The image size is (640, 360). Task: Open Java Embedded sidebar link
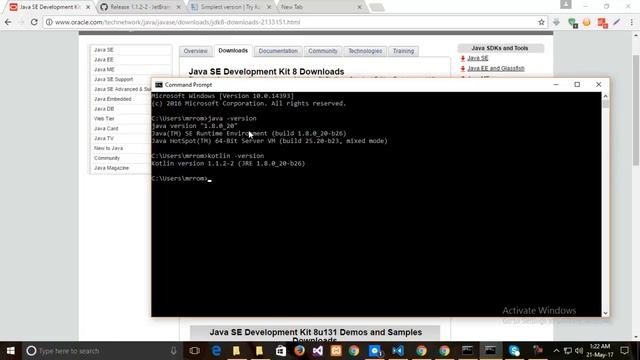coord(113,99)
